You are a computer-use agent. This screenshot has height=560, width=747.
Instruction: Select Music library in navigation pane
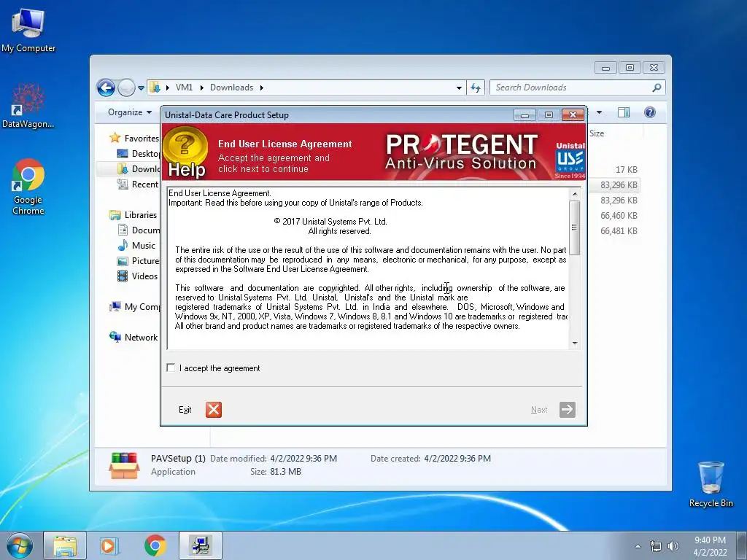click(x=136, y=245)
